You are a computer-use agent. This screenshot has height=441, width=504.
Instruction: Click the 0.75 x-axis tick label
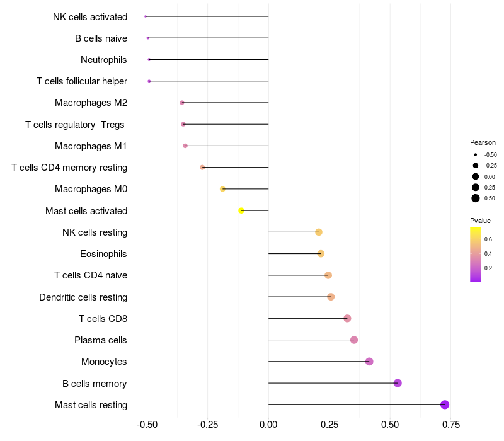pos(451,425)
